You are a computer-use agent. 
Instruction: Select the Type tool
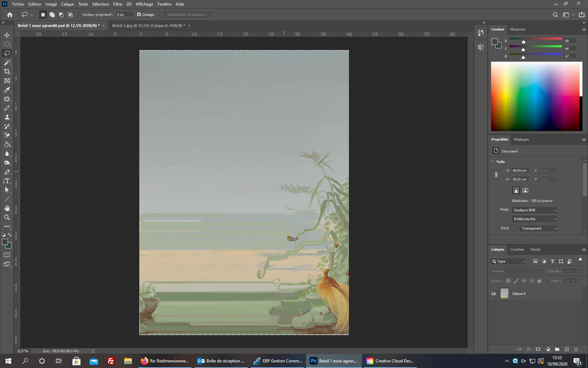click(7, 181)
